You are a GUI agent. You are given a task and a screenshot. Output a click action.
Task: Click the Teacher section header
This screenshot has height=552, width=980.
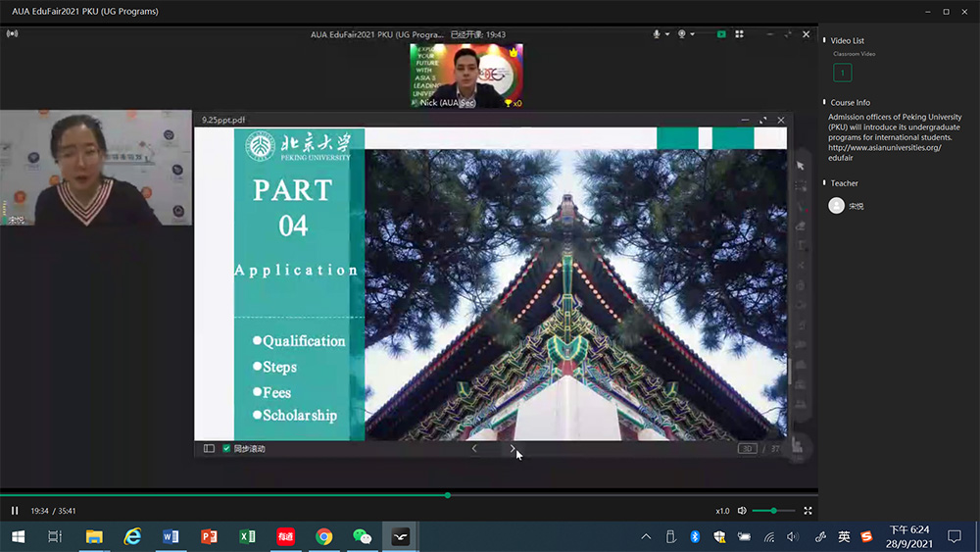click(x=844, y=183)
